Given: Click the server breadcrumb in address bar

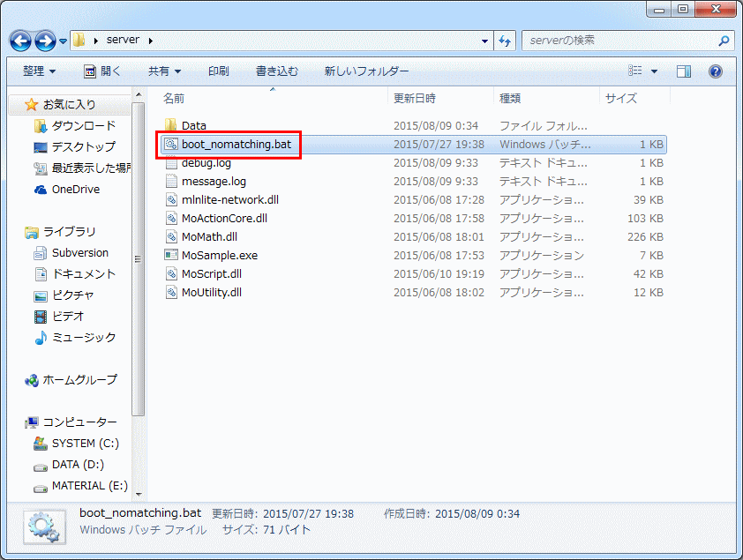Looking at the screenshot, I should click(123, 40).
